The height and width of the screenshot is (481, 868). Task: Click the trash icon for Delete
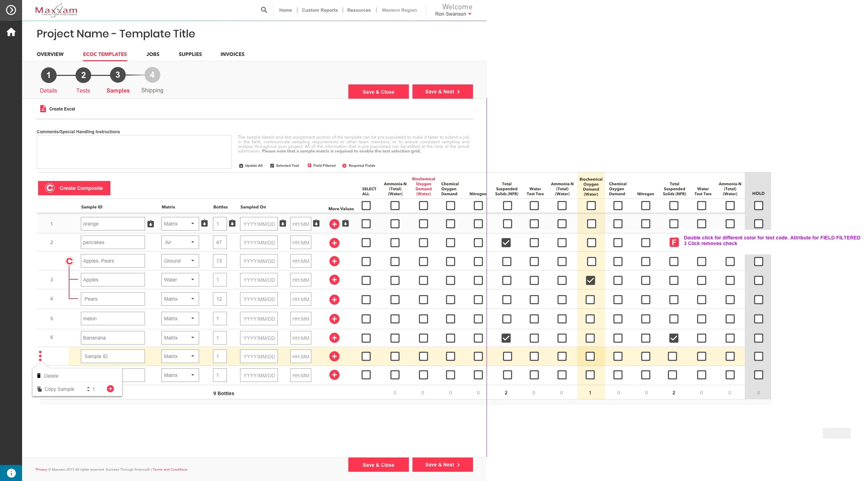pos(39,376)
